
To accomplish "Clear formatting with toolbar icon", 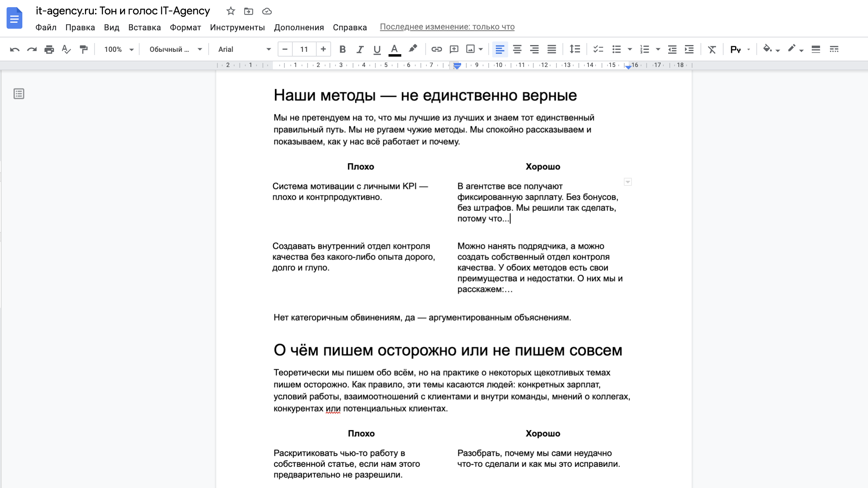I will pos(712,49).
